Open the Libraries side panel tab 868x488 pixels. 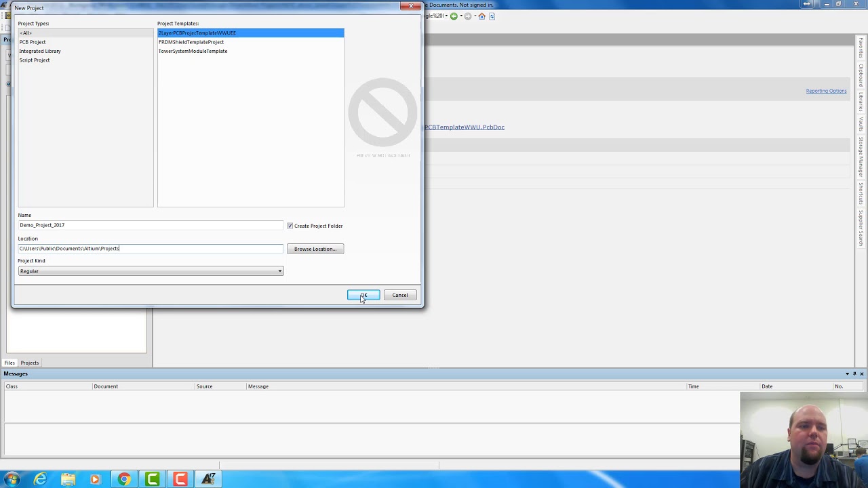click(861, 101)
